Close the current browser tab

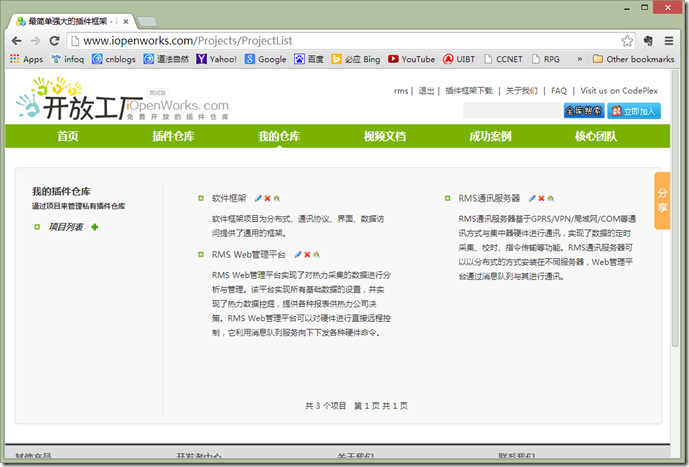[x=126, y=21]
